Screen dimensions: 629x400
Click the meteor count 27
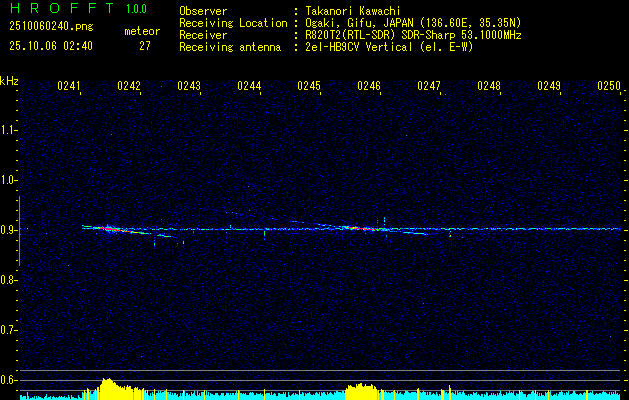(144, 46)
